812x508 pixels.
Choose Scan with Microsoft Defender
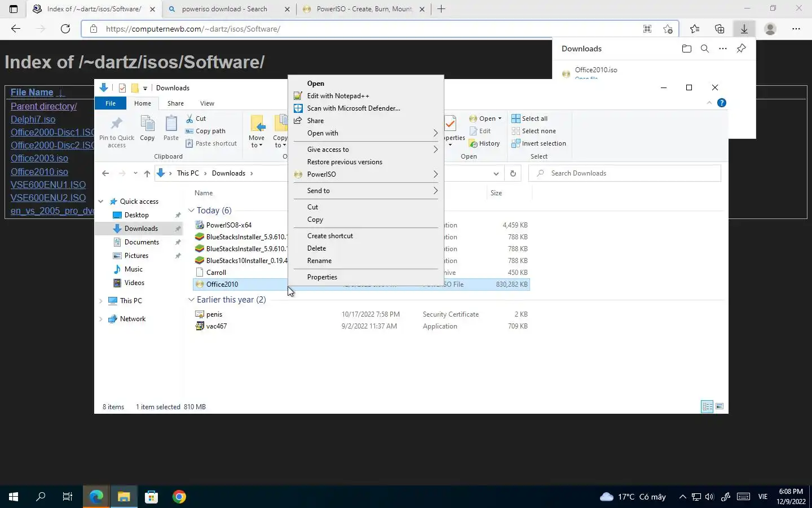point(365,108)
